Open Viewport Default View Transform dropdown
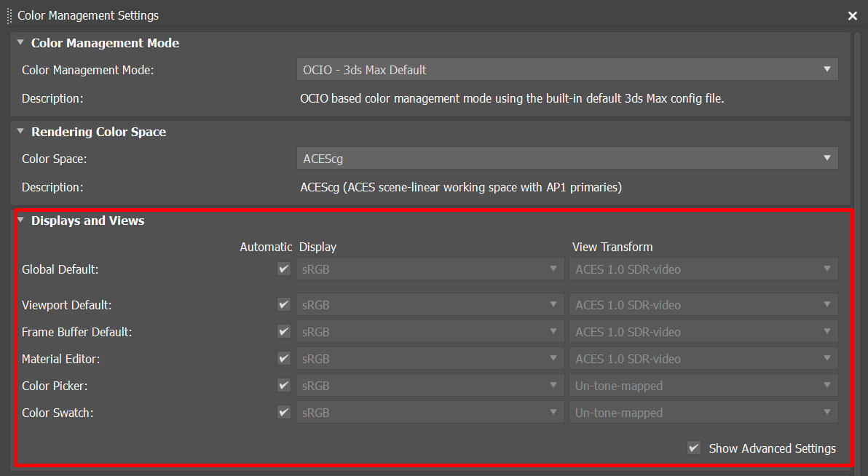This screenshot has width=868, height=476. point(703,305)
